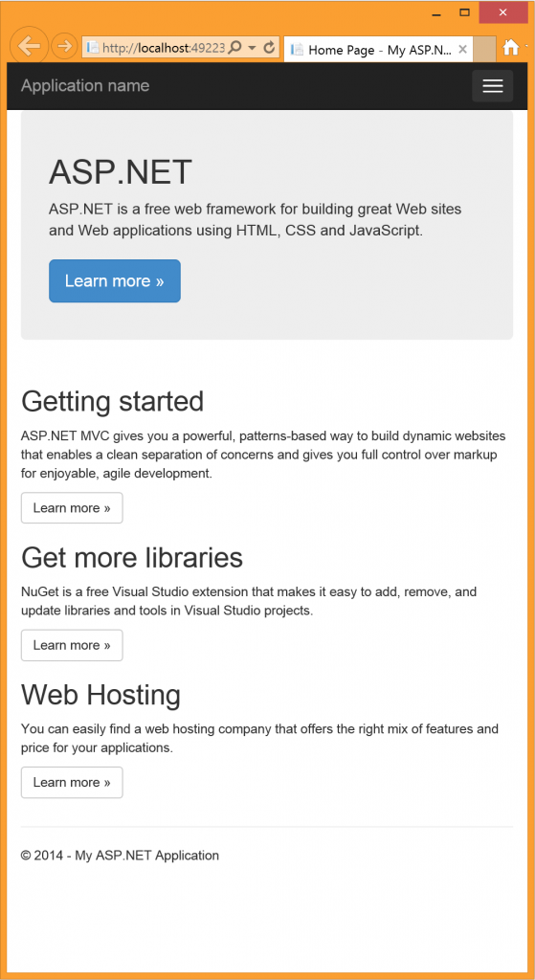Open a new tab beside the Home Page tab

click(484, 49)
